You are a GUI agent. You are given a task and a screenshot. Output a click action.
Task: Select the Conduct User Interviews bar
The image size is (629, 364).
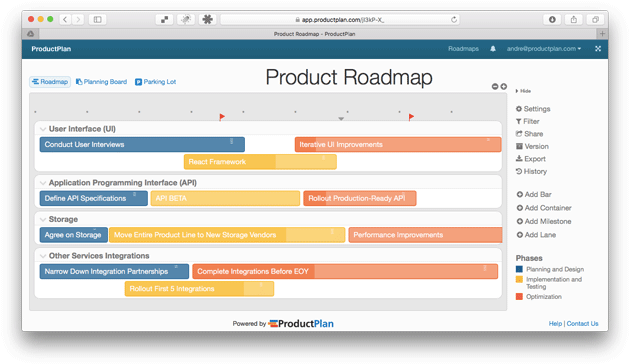coord(142,144)
